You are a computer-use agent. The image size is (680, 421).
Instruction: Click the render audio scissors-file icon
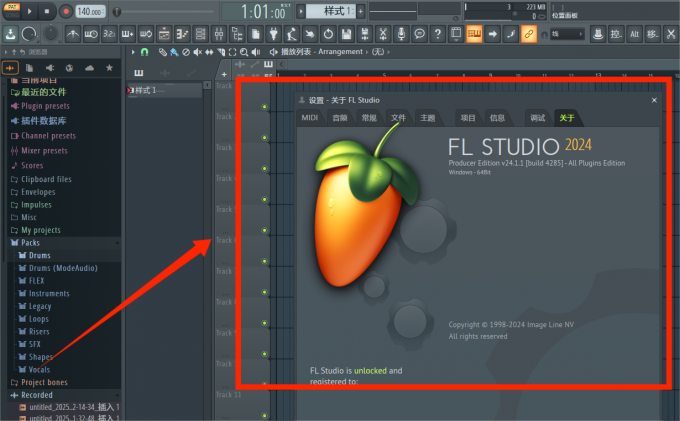click(x=383, y=34)
